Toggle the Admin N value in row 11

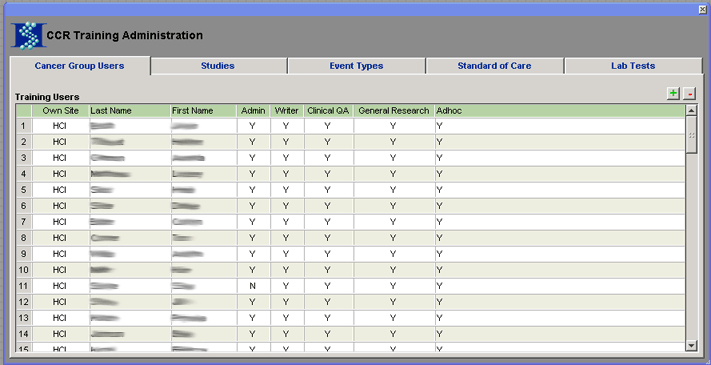253,286
